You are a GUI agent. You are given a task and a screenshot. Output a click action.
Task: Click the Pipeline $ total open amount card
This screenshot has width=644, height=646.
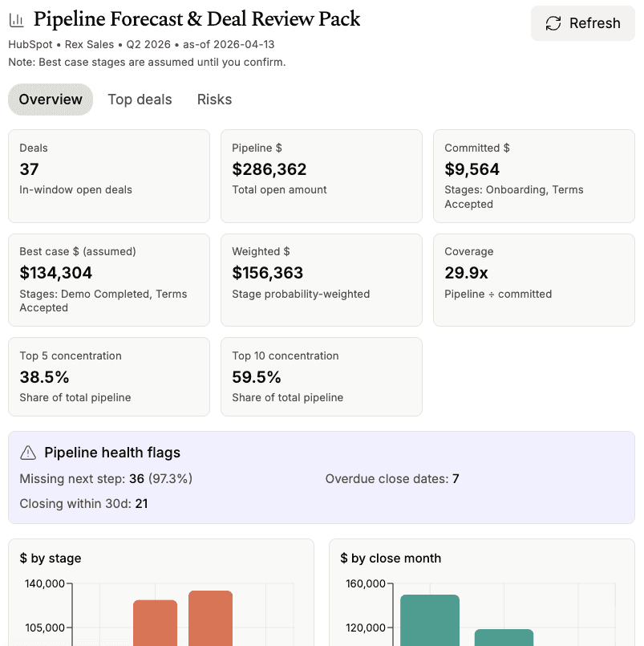coord(321,176)
